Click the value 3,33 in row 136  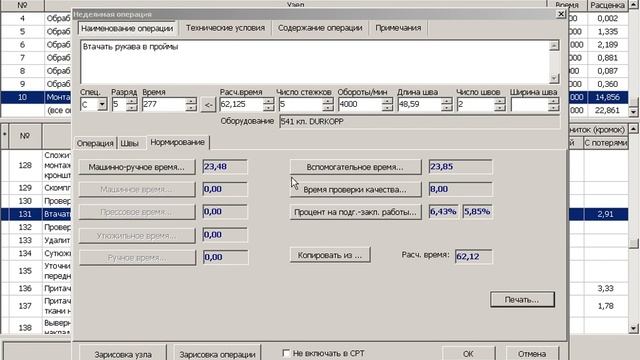click(x=606, y=288)
